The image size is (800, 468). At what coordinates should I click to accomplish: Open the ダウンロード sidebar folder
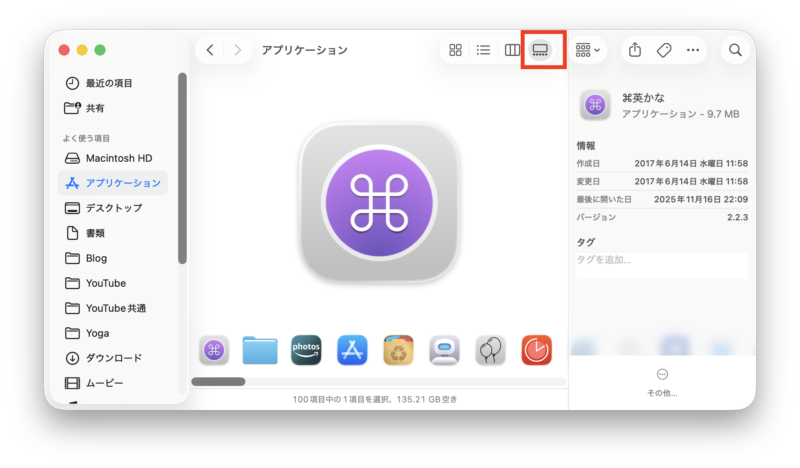(x=113, y=358)
